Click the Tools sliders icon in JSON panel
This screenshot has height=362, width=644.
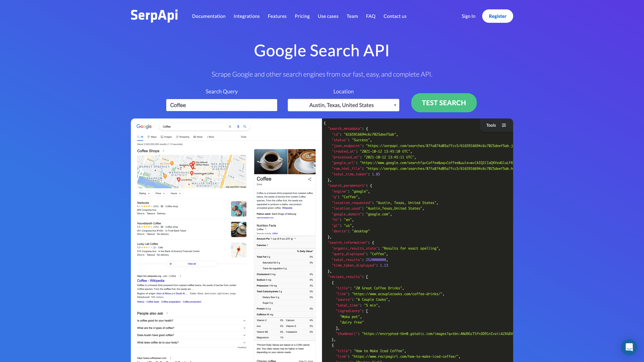tap(504, 125)
